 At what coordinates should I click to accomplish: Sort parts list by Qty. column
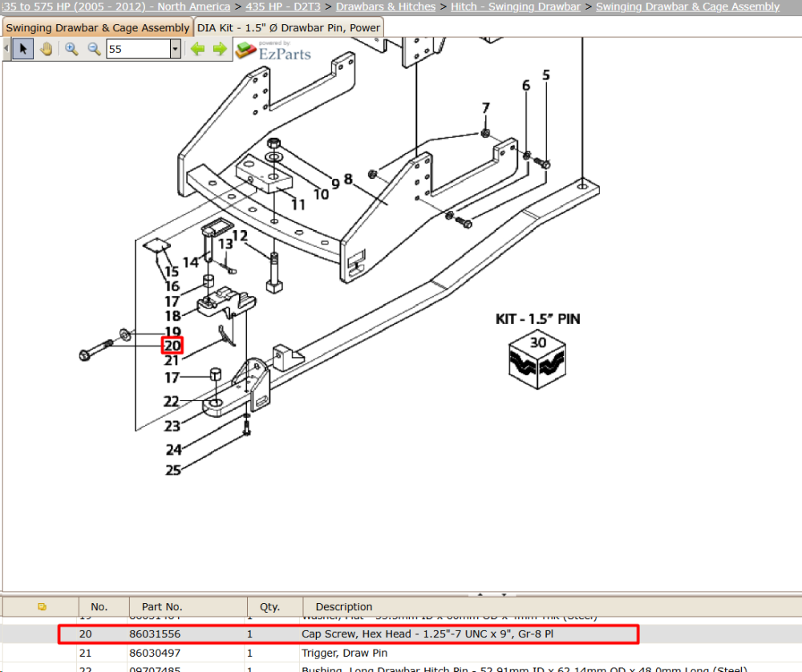click(x=274, y=606)
